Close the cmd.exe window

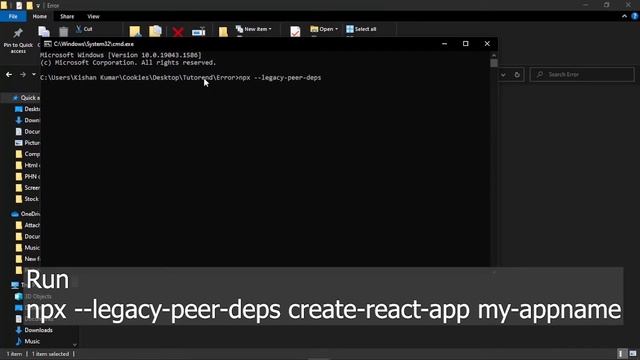pyautogui.click(x=487, y=44)
